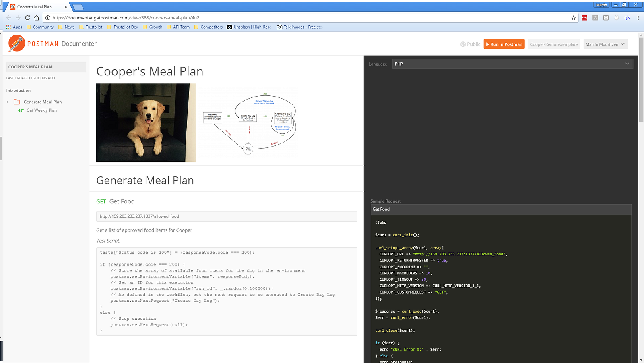Open the Community bookmark folder

point(40,27)
